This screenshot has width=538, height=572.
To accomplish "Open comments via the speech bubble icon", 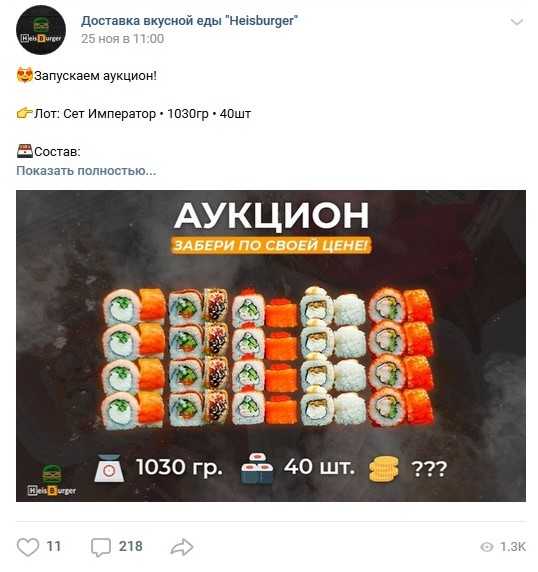I will [x=101, y=547].
